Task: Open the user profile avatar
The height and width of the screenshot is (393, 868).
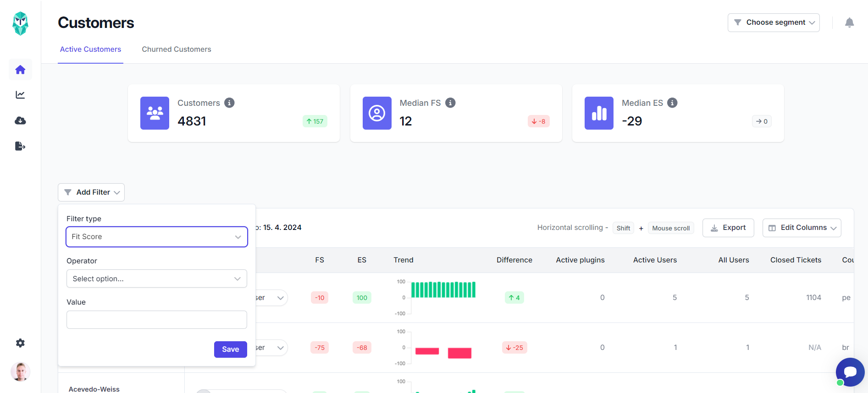Action: 20,371
